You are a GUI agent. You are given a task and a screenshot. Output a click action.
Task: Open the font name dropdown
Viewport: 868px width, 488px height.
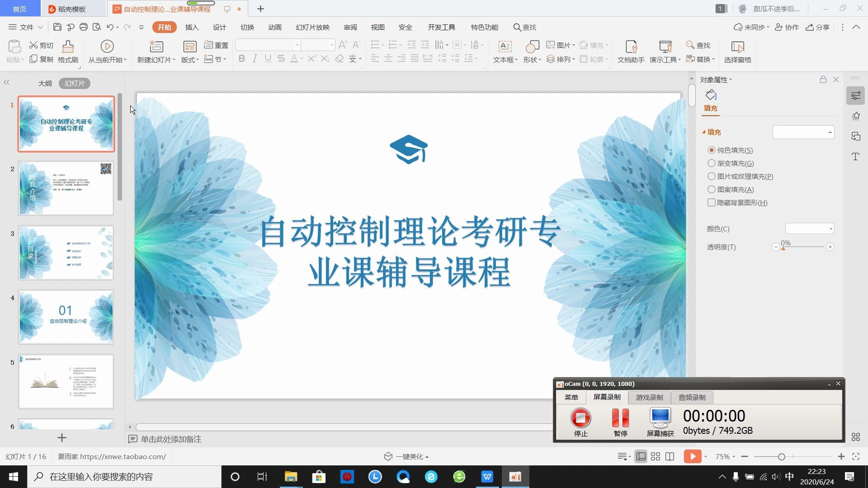click(x=296, y=44)
